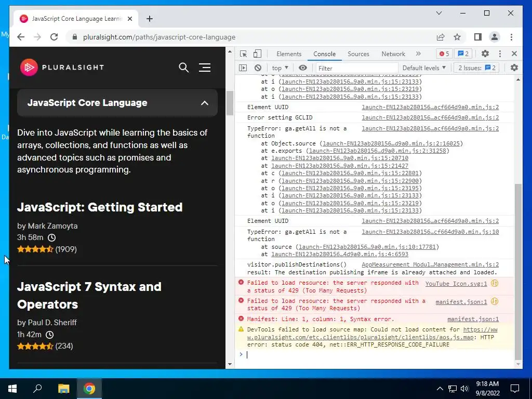Image resolution: width=532 pixels, height=399 pixels.
Task: Click the AppMeasurement Module source link
Action: pyautogui.click(x=430, y=264)
